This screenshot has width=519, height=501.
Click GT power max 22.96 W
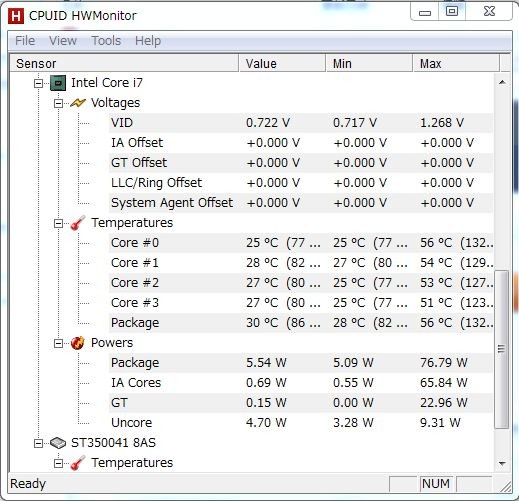[x=444, y=403]
